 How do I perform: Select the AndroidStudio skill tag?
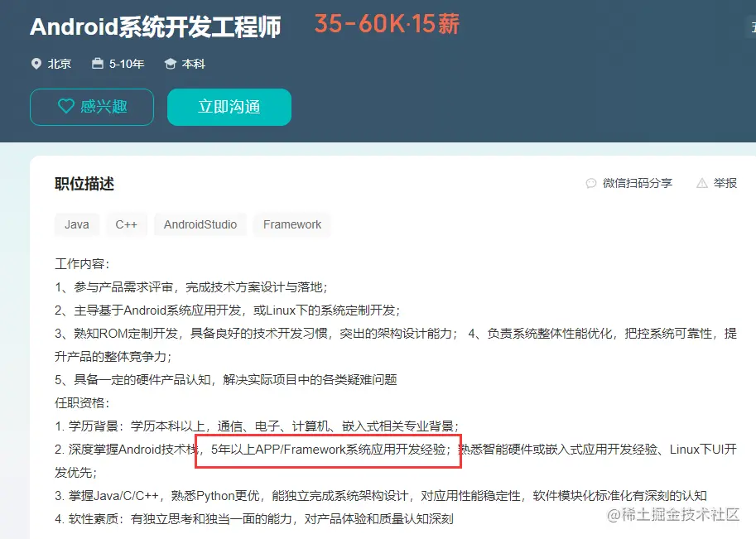pyautogui.click(x=200, y=224)
